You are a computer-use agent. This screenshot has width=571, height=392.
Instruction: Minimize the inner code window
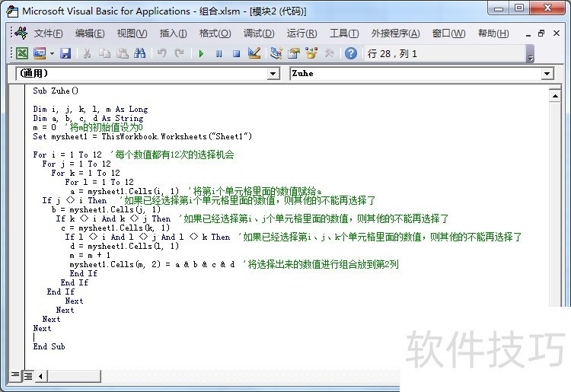[528, 34]
